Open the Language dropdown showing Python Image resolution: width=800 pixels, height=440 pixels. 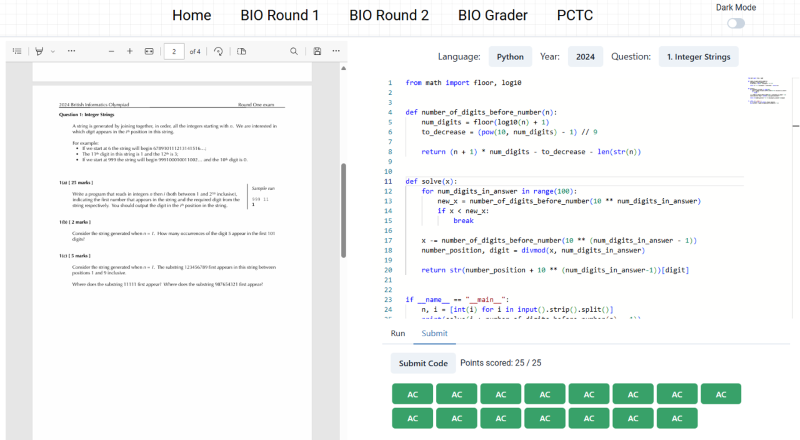click(510, 57)
